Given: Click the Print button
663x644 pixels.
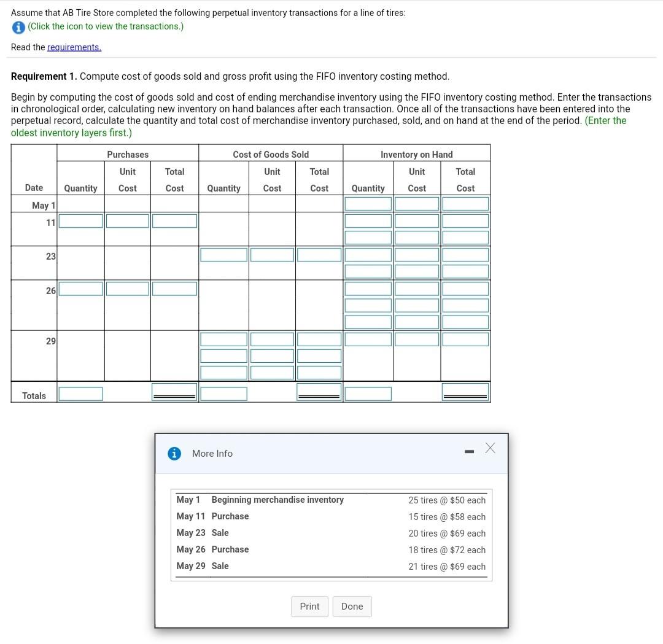Looking at the screenshot, I should pyautogui.click(x=309, y=607).
